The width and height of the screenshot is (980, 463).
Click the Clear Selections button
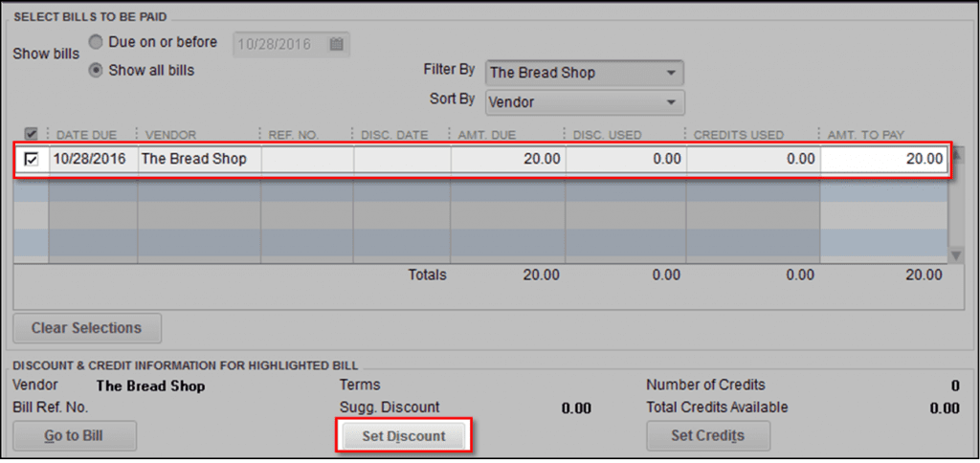tap(87, 328)
